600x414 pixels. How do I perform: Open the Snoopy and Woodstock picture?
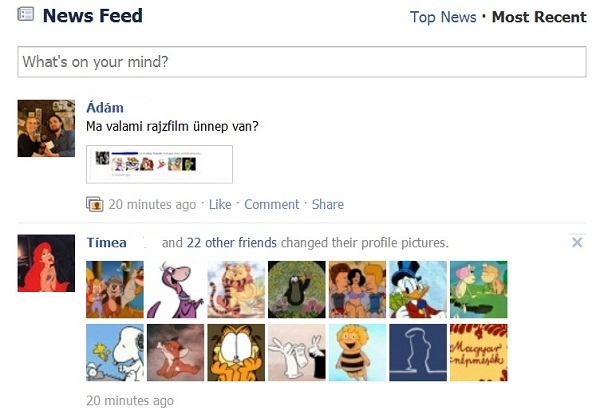(115, 352)
